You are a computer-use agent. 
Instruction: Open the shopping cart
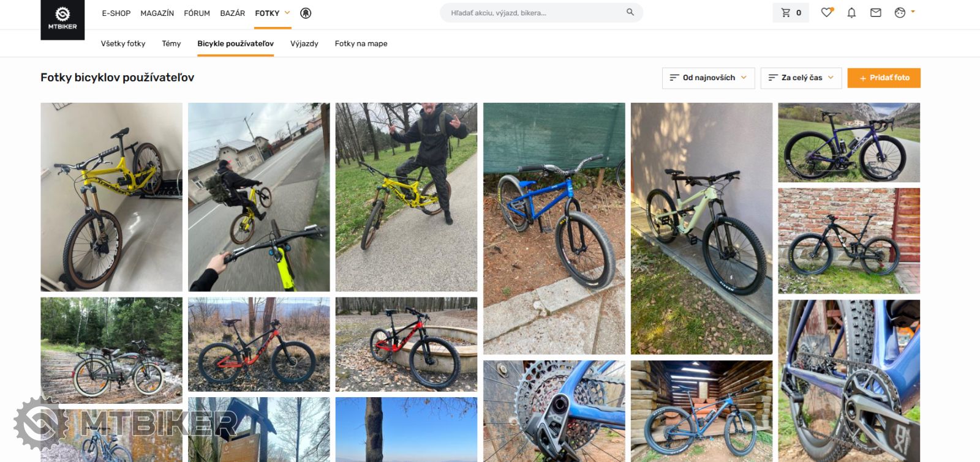(791, 13)
